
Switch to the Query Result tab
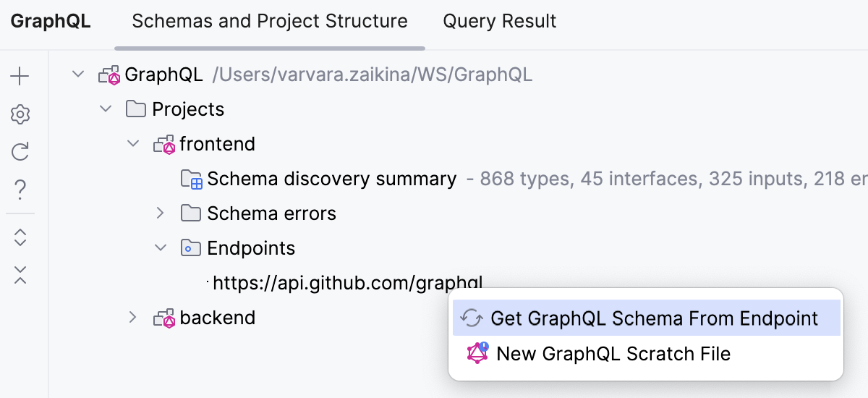[x=500, y=22]
